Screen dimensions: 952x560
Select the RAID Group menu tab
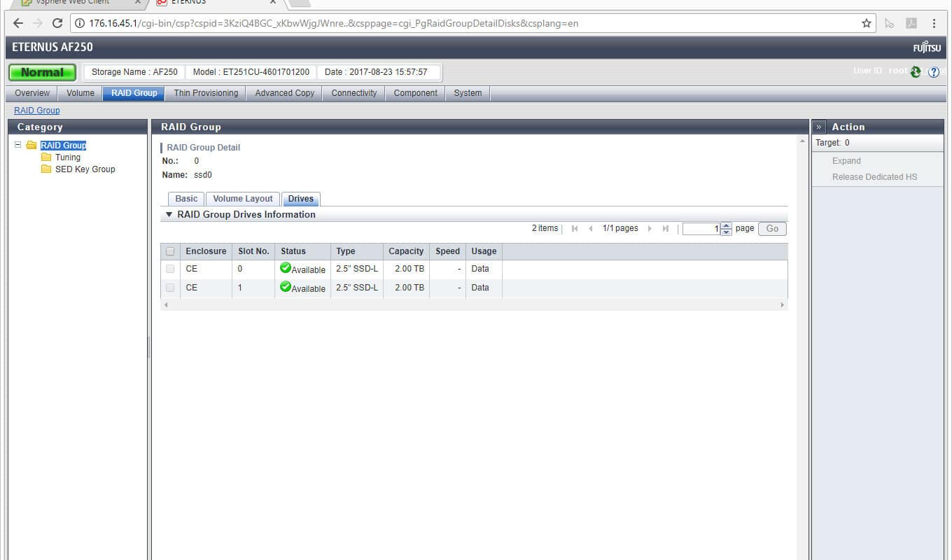(134, 93)
